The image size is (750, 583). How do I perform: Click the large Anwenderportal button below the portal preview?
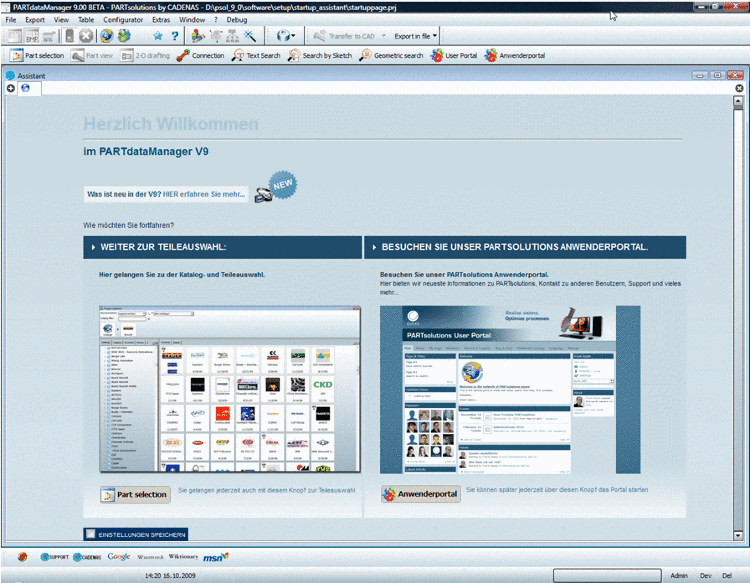[421, 494]
